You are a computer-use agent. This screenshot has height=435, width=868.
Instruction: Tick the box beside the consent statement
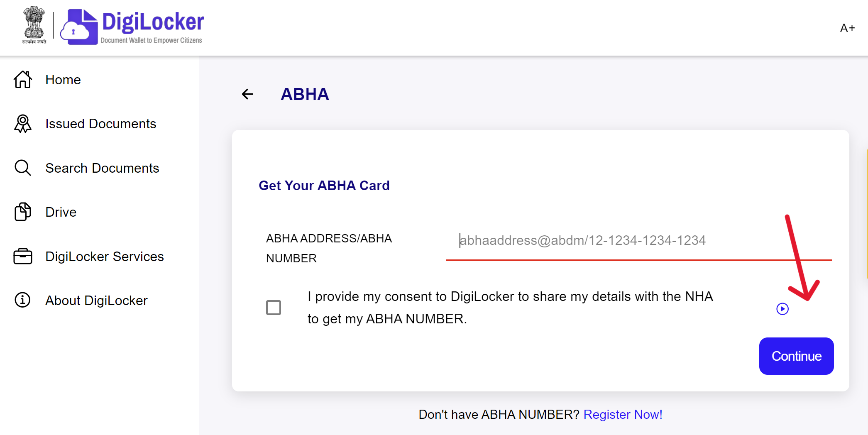pos(274,308)
